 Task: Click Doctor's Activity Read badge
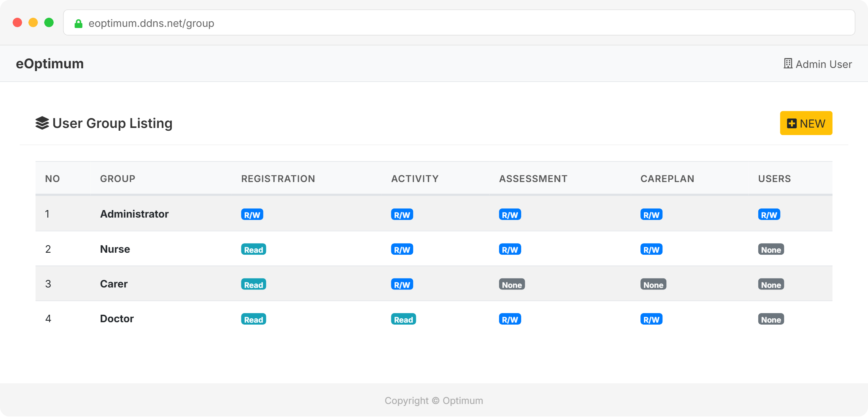(x=403, y=319)
